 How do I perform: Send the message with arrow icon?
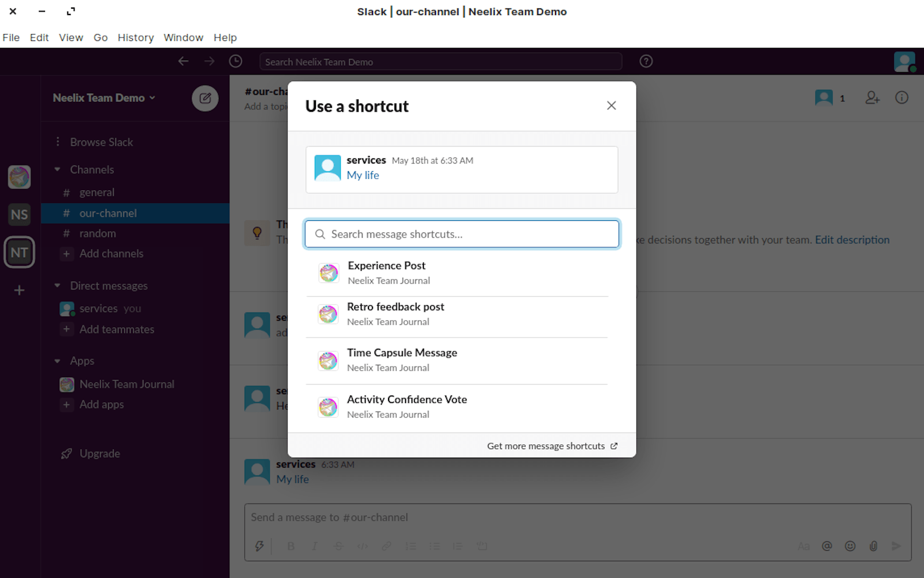pos(896,546)
